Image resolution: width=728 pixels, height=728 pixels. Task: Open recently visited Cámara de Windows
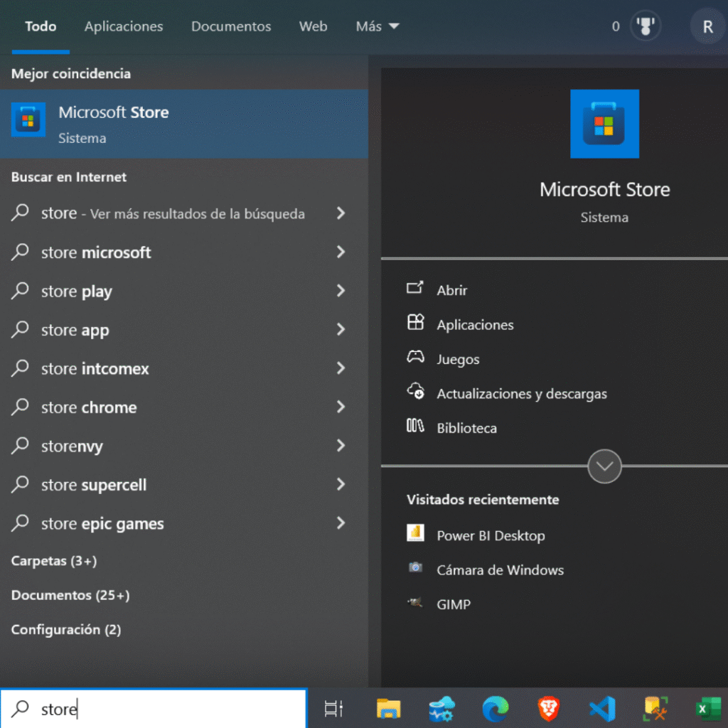coord(500,570)
